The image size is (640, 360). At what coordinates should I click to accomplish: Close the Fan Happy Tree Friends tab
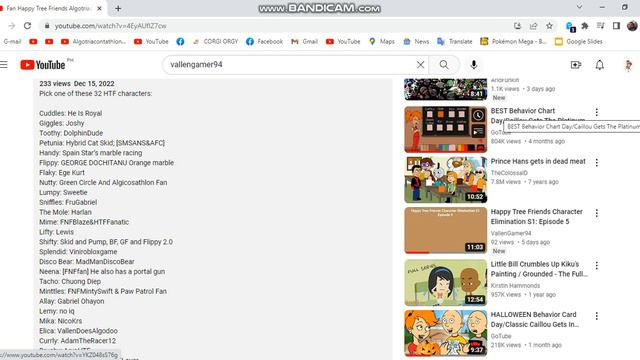[x=99, y=8]
